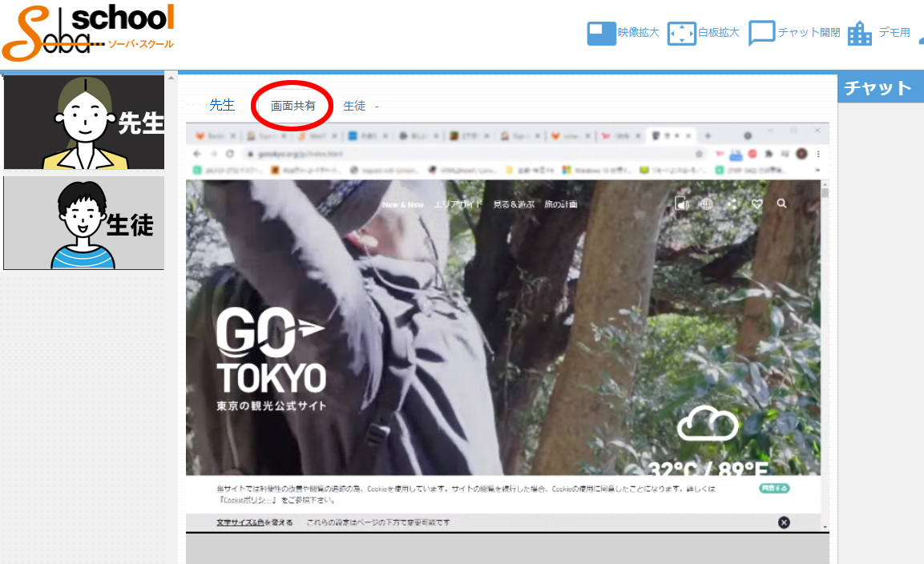Click the share icon on GO TOKYO header
This screenshot has width=924, height=564.
732,204
